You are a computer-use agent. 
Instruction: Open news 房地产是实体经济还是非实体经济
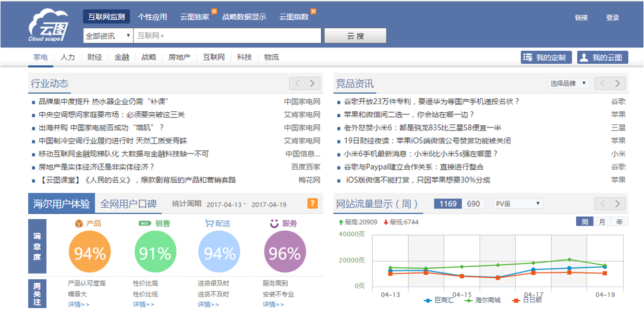point(96,167)
